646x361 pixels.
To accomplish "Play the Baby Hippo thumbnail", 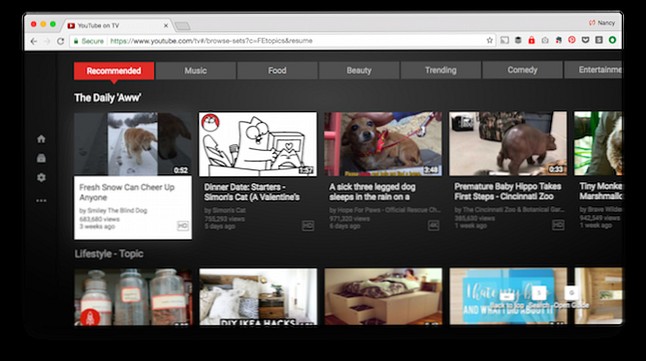I will coord(508,143).
